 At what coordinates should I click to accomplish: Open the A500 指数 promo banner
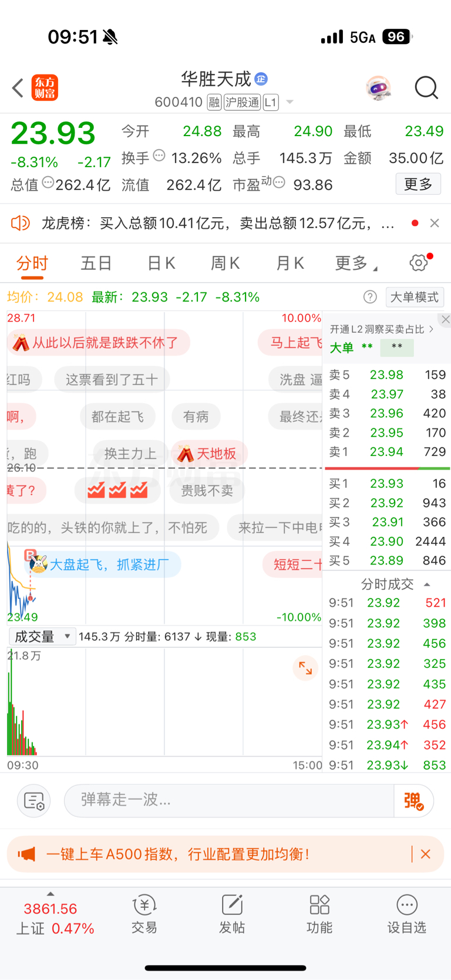(225, 854)
